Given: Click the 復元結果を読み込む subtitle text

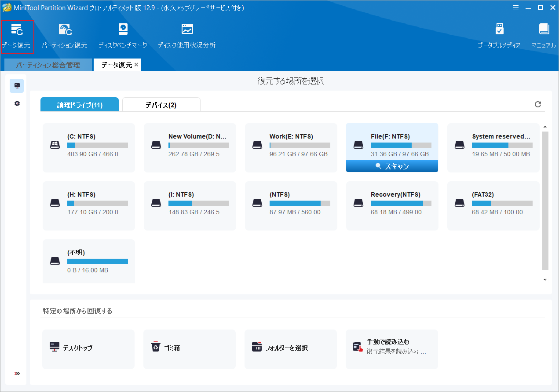Looking at the screenshot, I should pos(396,352).
